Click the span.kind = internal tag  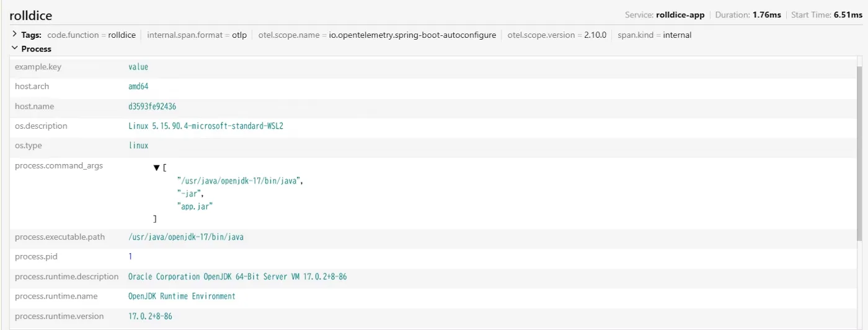point(655,35)
